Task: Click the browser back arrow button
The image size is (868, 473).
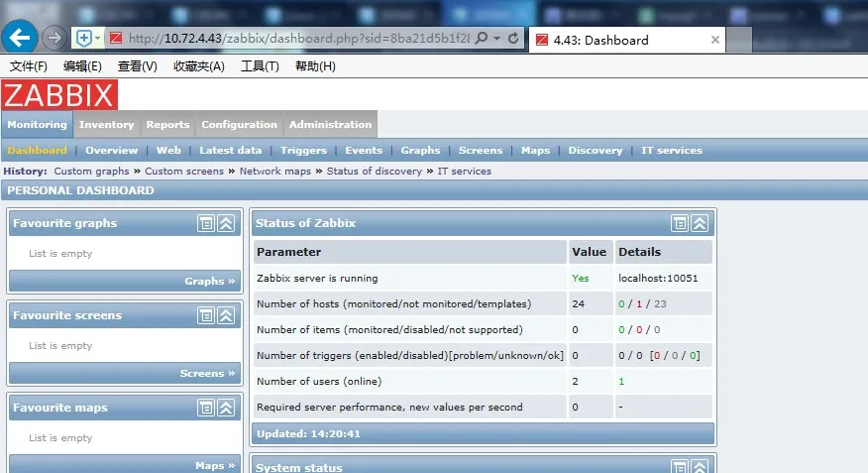Action: (x=20, y=38)
